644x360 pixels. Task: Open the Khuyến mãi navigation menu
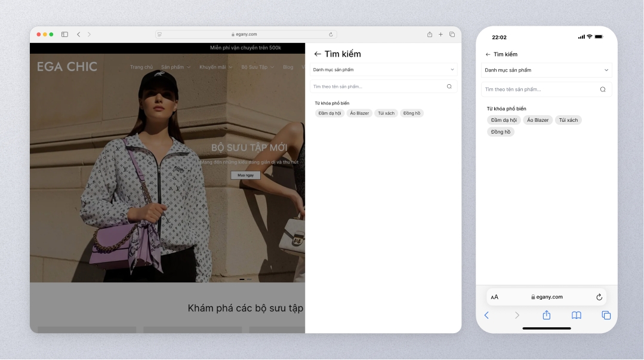[x=215, y=67]
